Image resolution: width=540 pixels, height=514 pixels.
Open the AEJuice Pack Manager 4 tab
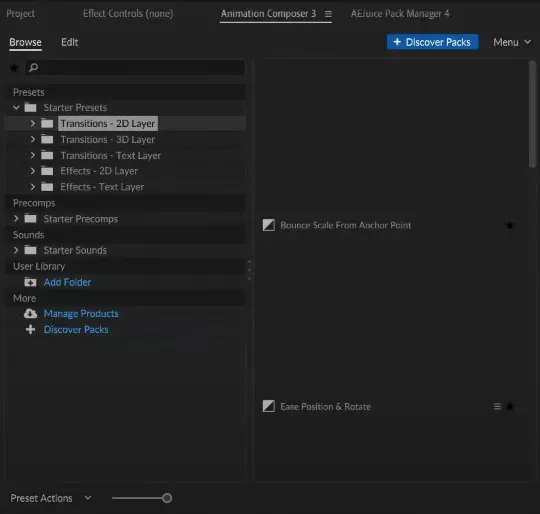[400, 13]
